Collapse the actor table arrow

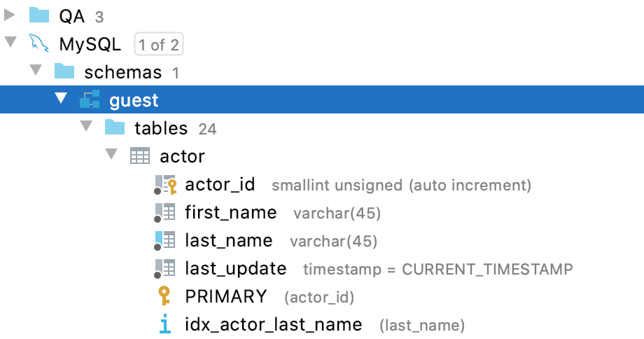[111, 156]
